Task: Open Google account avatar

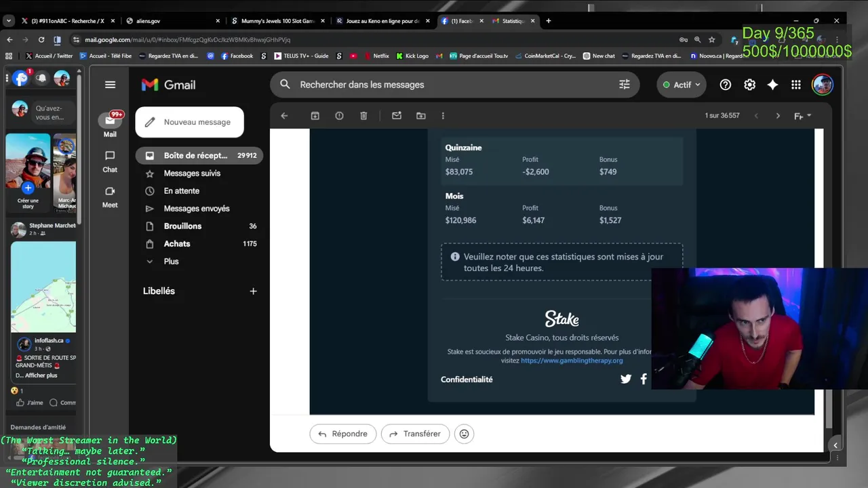Action: 823,85
